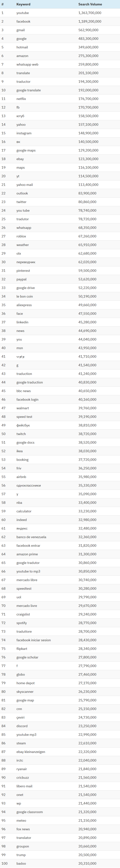This screenshot has height=868, width=120.
Task: Select the youtube keyword in row 1
Action: click(23, 13)
